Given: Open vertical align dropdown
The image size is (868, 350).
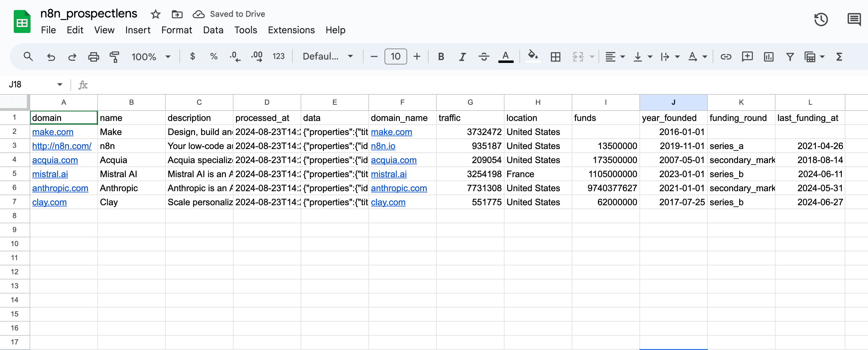Looking at the screenshot, I should coord(642,57).
